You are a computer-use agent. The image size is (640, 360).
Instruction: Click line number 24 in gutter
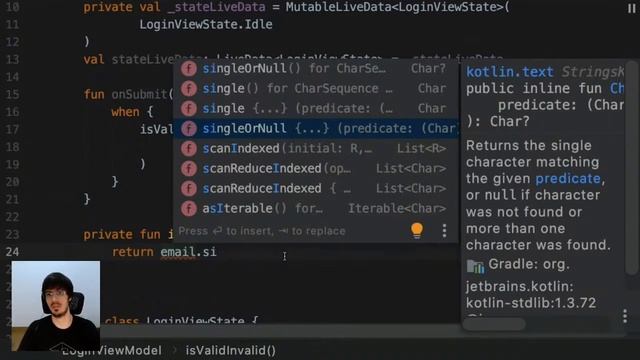(x=12, y=251)
